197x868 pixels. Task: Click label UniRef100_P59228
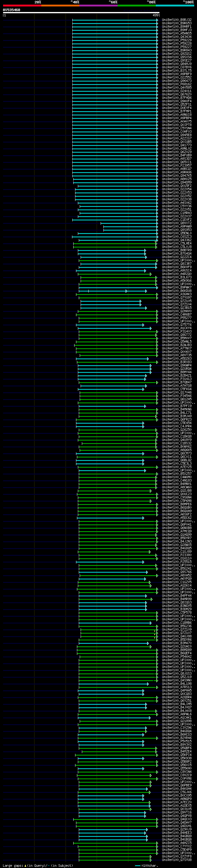[177, 43]
